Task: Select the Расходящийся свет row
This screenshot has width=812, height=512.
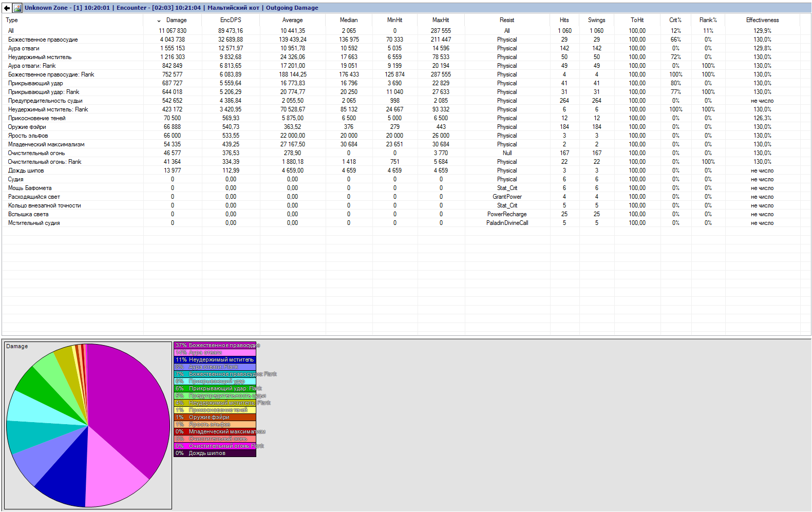Action: (x=406, y=197)
